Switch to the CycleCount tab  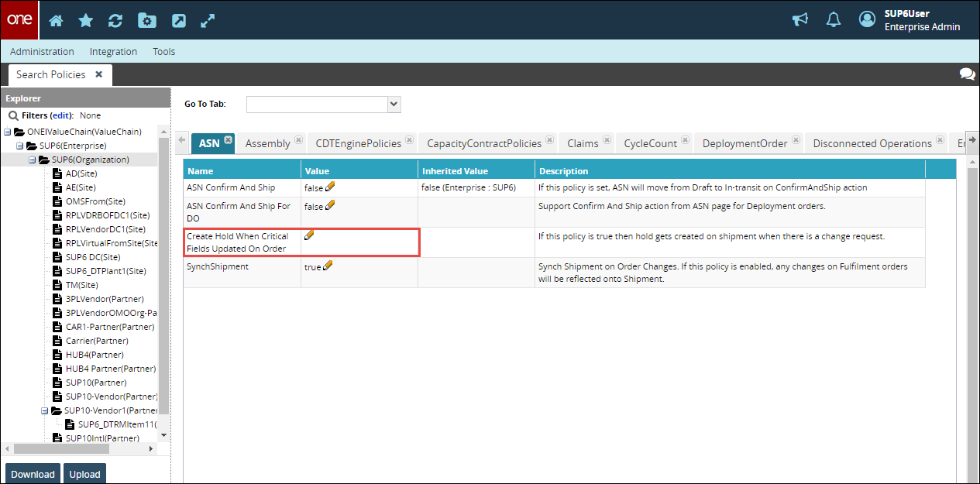[651, 143]
